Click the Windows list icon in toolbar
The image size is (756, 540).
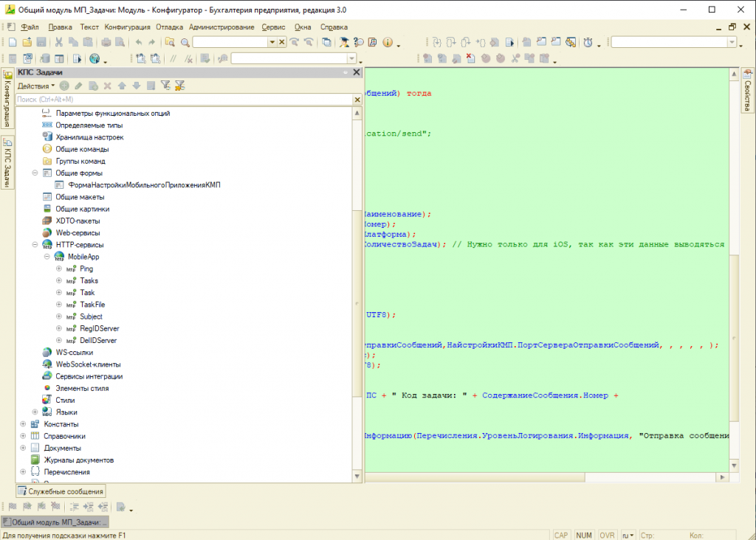click(x=327, y=43)
